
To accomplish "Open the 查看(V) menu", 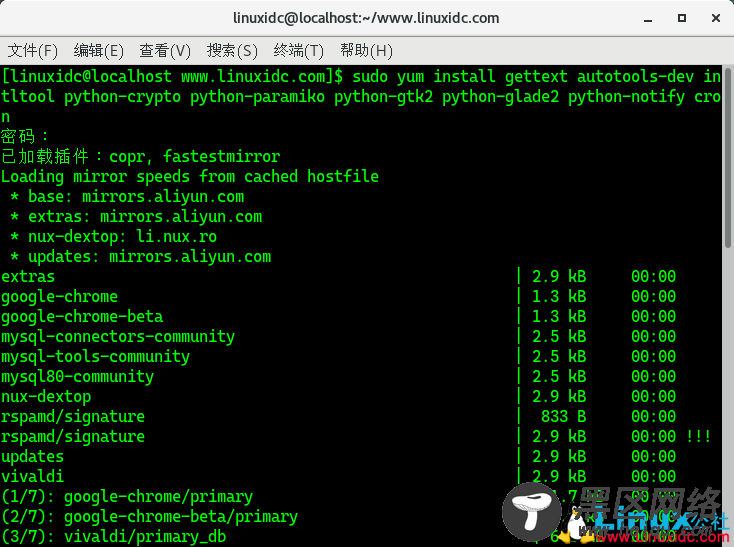I will tap(165, 51).
